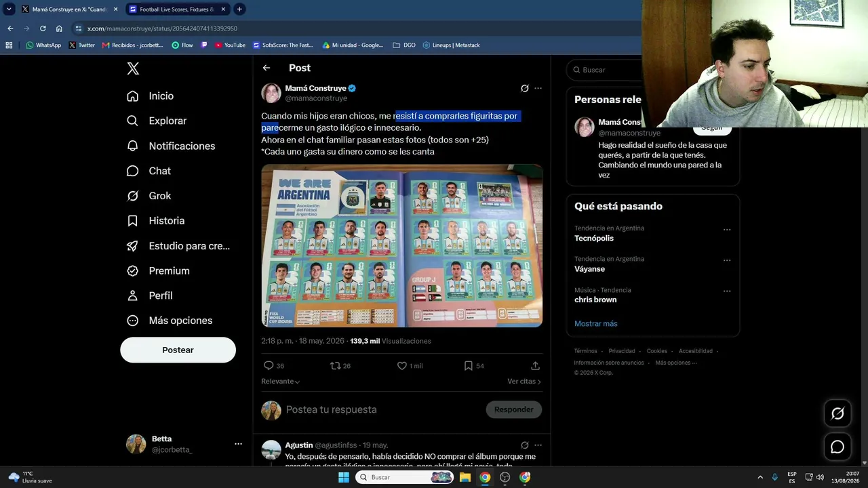Open more options for chris brown trend
Screen dimensions: 868x488
click(x=727, y=291)
